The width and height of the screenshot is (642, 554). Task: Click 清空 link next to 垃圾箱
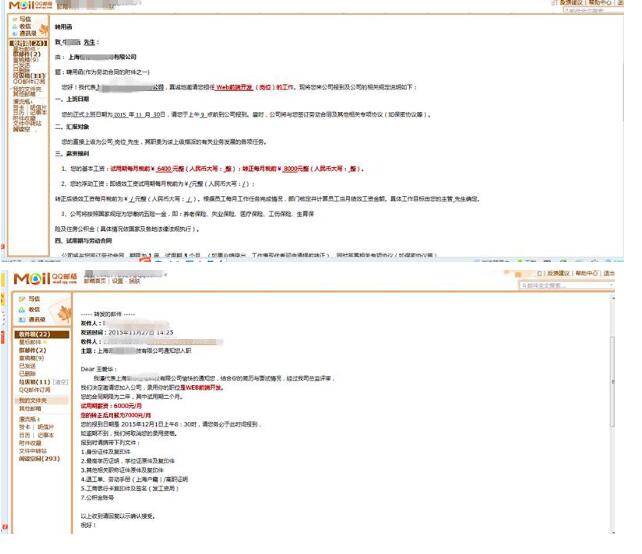pos(61,382)
